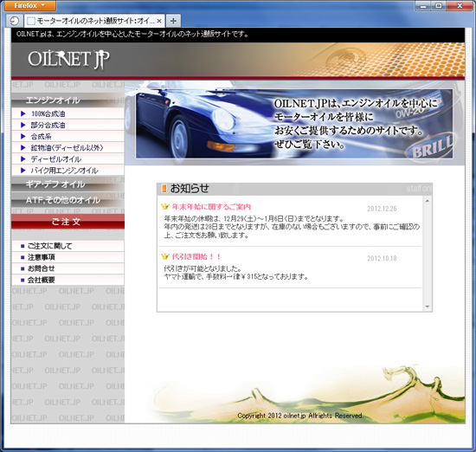Click the blue car banner image
476x452 pixels.
pyautogui.click(x=294, y=124)
